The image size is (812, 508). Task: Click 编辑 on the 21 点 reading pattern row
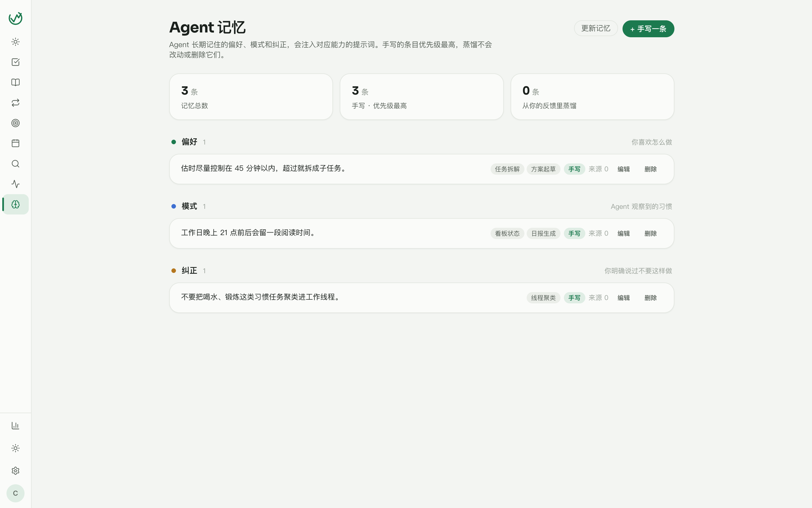point(623,233)
